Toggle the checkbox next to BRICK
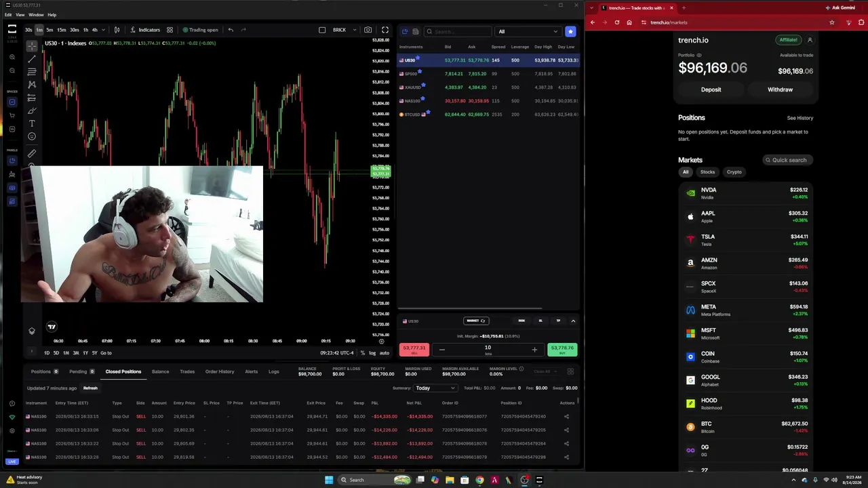Image resolution: width=868 pixels, height=488 pixels. (322, 30)
